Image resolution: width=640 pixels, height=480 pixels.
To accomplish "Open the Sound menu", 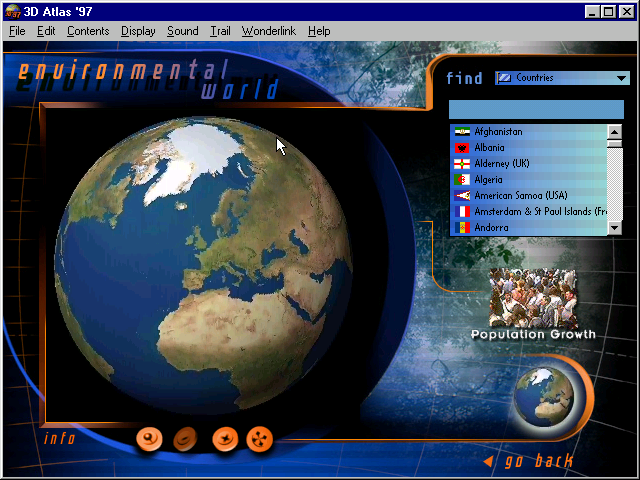I will 182,31.
